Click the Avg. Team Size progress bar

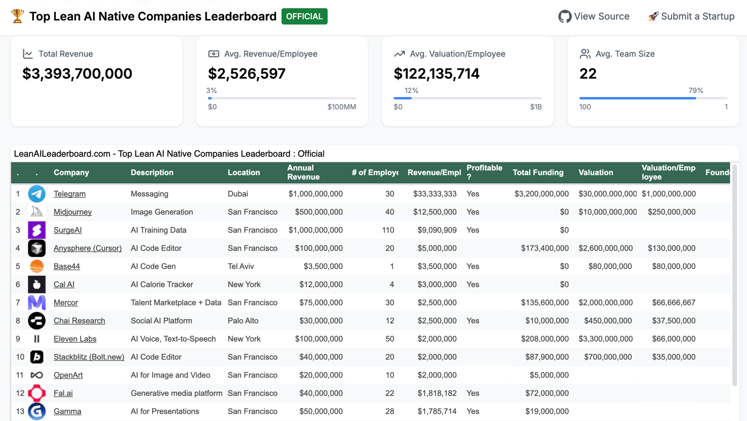point(653,98)
